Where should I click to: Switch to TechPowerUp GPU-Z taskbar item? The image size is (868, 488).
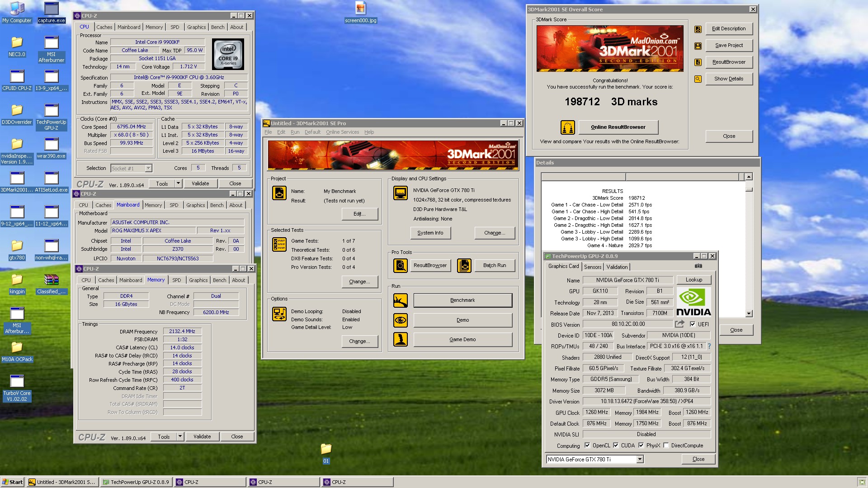pos(136,482)
